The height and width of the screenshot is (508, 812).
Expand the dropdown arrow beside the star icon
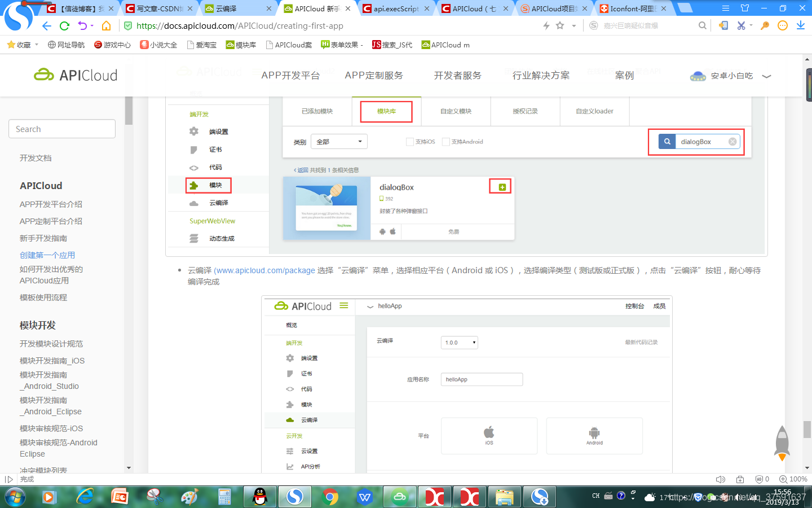click(574, 26)
